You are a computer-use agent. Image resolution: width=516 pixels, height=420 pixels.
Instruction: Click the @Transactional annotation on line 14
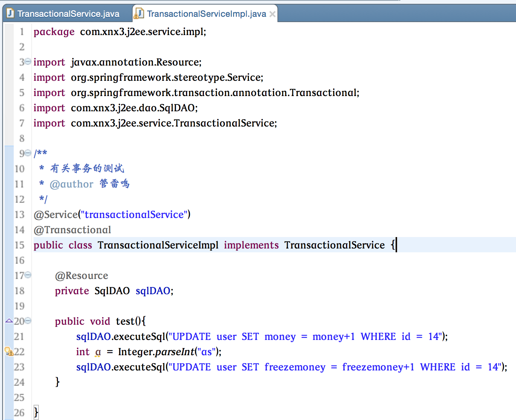(x=72, y=230)
